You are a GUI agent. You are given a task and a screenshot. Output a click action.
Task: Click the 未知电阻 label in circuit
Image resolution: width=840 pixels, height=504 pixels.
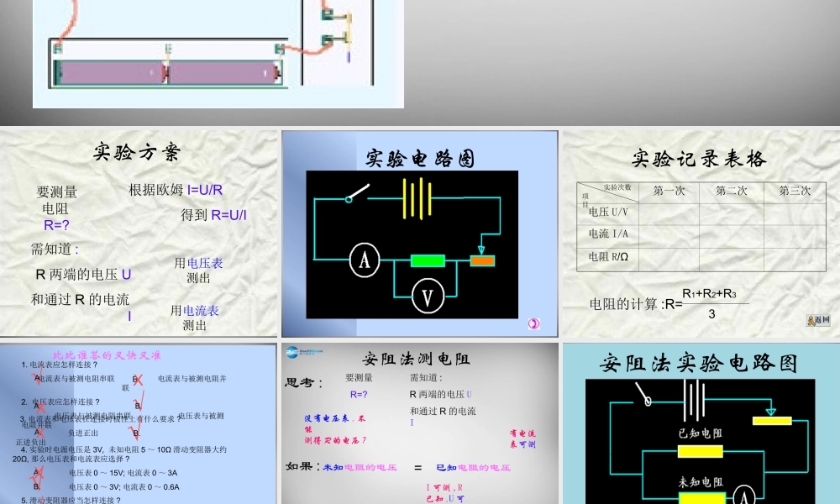[x=701, y=482]
